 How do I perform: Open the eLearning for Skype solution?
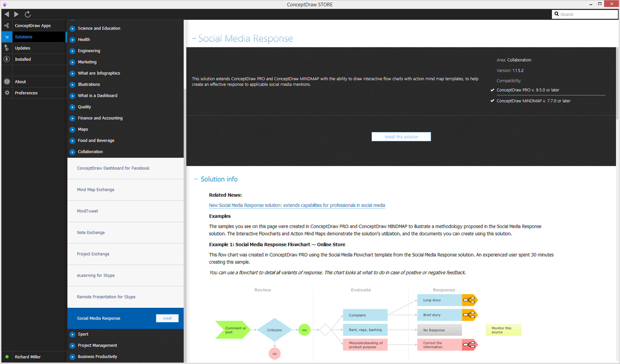(x=125, y=276)
